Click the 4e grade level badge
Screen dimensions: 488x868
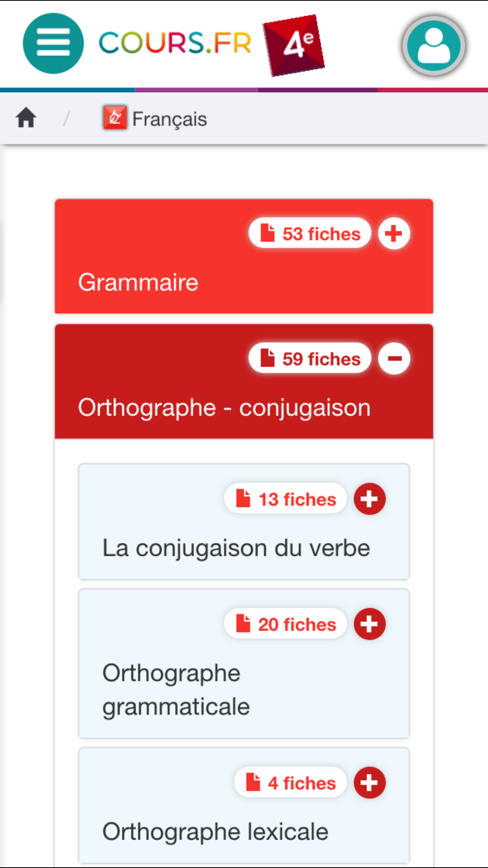pos(294,45)
